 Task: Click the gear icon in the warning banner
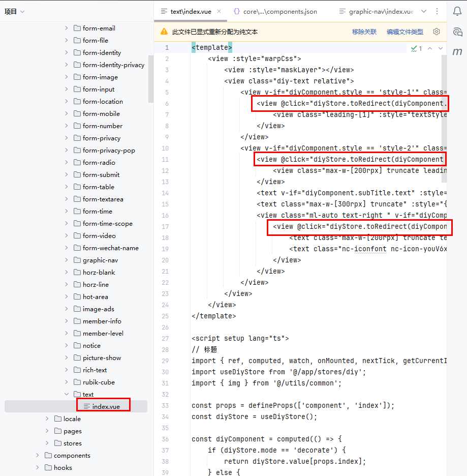(x=436, y=32)
